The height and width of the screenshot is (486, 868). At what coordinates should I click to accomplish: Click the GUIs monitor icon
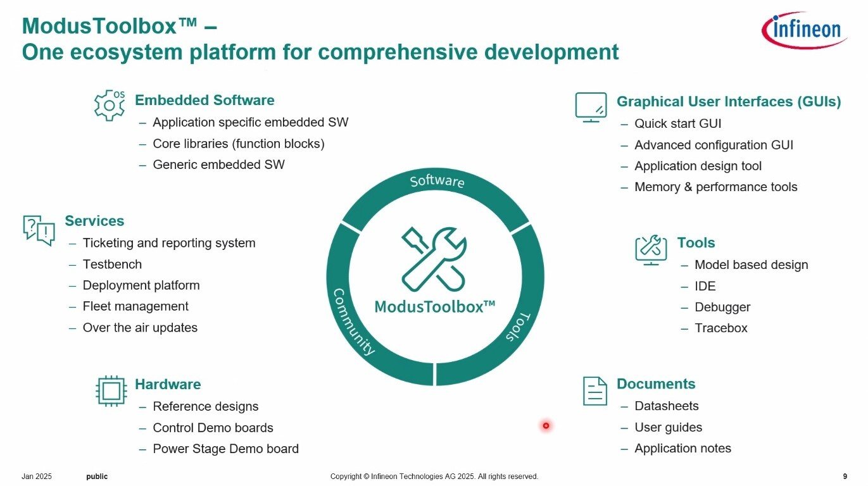tap(591, 108)
